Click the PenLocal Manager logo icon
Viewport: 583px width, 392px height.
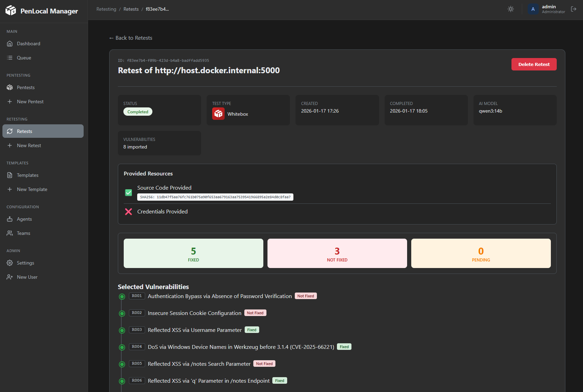(x=11, y=10)
